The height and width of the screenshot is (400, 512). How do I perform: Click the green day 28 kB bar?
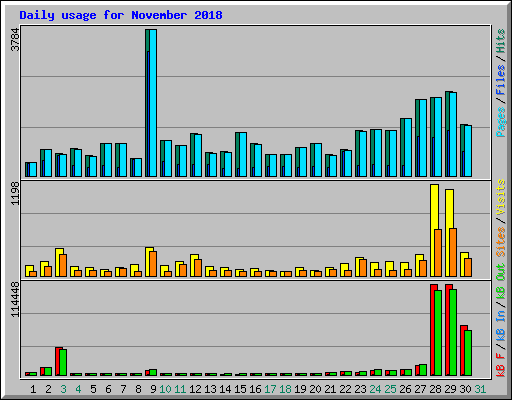438,333
